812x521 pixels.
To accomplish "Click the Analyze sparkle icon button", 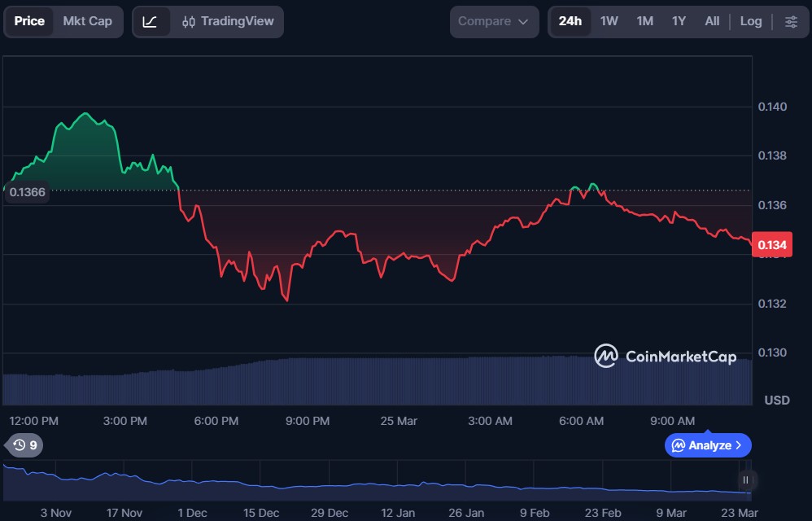I will pyautogui.click(x=679, y=445).
